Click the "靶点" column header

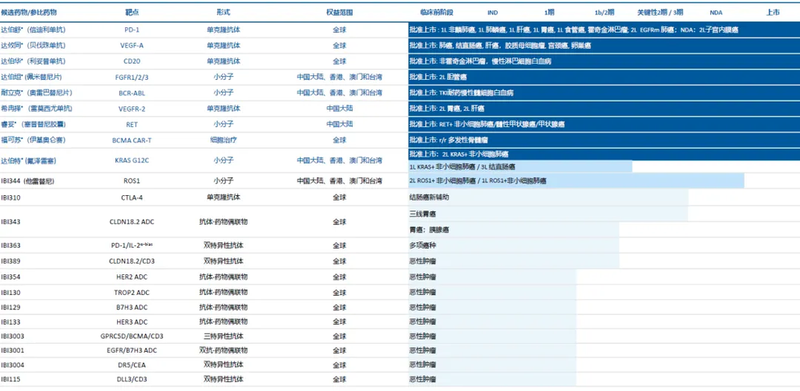[132, 12]
